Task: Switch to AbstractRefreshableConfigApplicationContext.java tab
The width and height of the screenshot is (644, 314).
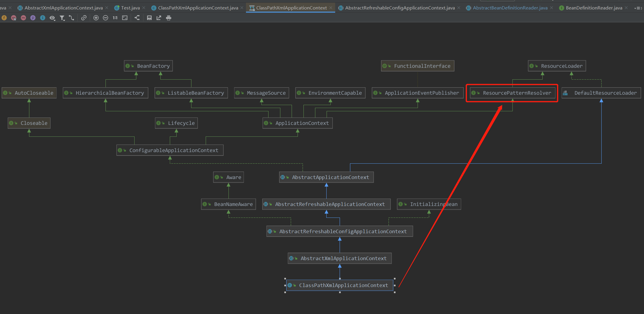Action: (x=400, y=8)
